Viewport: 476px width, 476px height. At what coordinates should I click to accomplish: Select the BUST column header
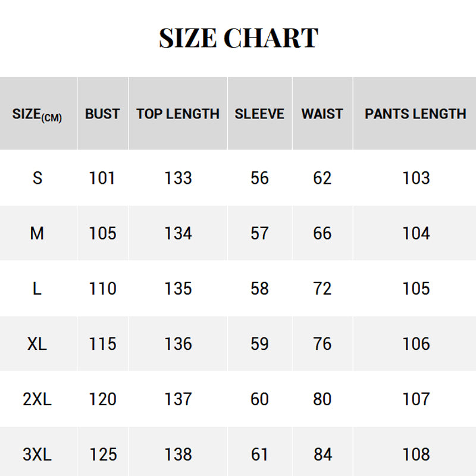[x=102, y=114]
